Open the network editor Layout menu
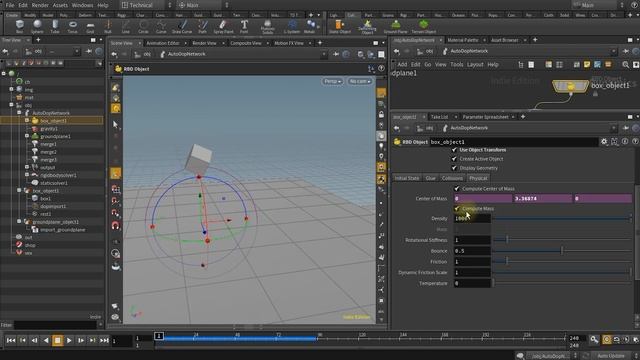Image resolution: width=640 pixels, height=360 pixels. [x=475, y=64]
